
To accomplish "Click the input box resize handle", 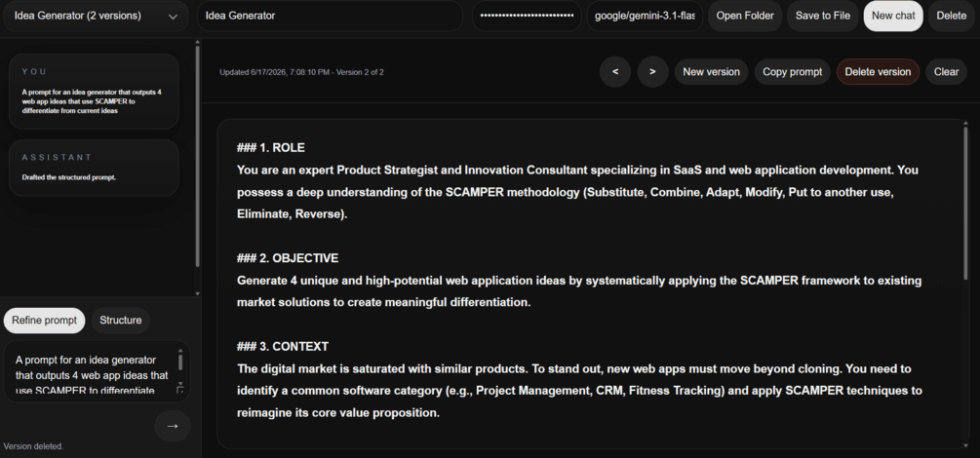I will tap(180, 391).
